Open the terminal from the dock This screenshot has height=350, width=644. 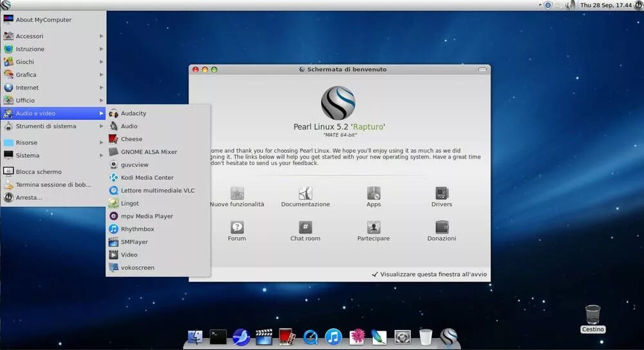click(x=218, y=337)
